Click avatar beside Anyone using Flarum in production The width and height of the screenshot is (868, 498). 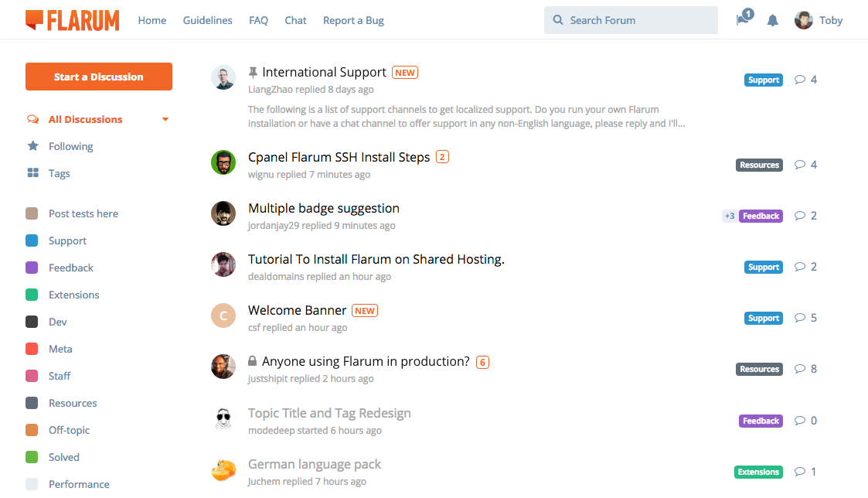(x=223, y=367)
